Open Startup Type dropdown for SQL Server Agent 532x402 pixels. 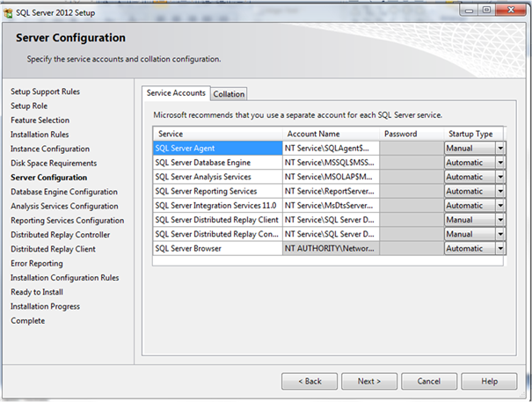[500, 148]
